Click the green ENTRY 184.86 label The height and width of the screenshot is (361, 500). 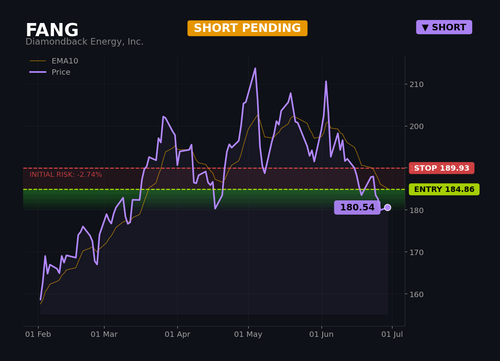point(444,189)
